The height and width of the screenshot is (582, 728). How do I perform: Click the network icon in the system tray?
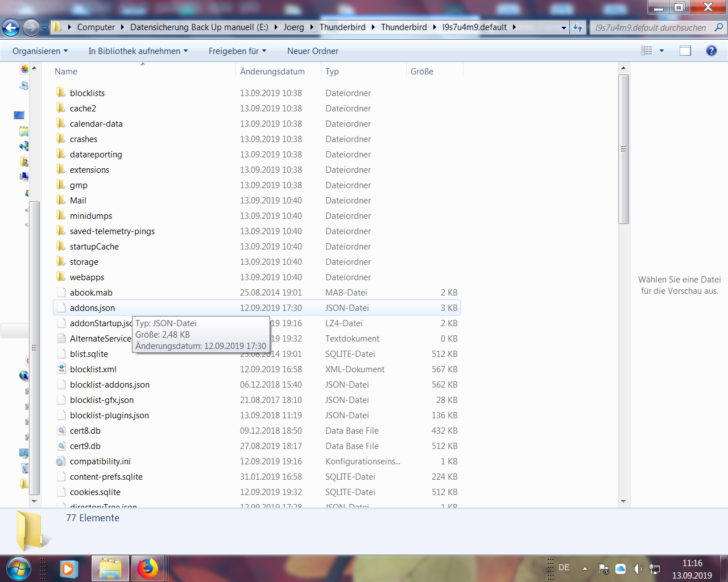[x=655, y=569]
